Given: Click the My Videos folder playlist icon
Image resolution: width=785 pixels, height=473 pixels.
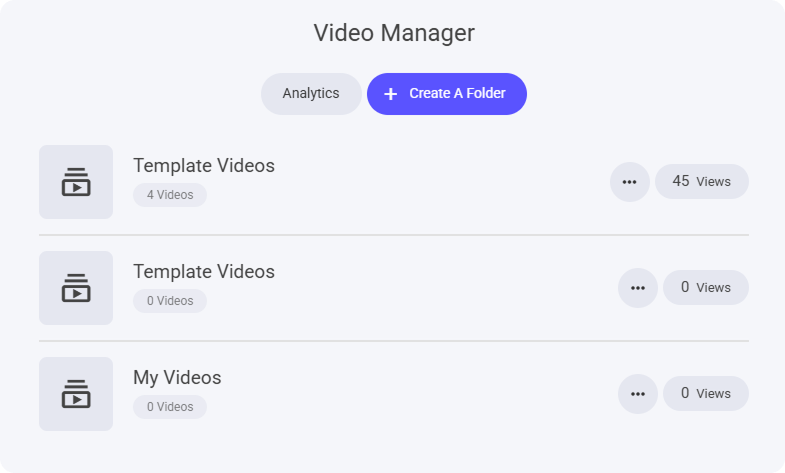Looking at the screenshot, I should click(76, 394).
